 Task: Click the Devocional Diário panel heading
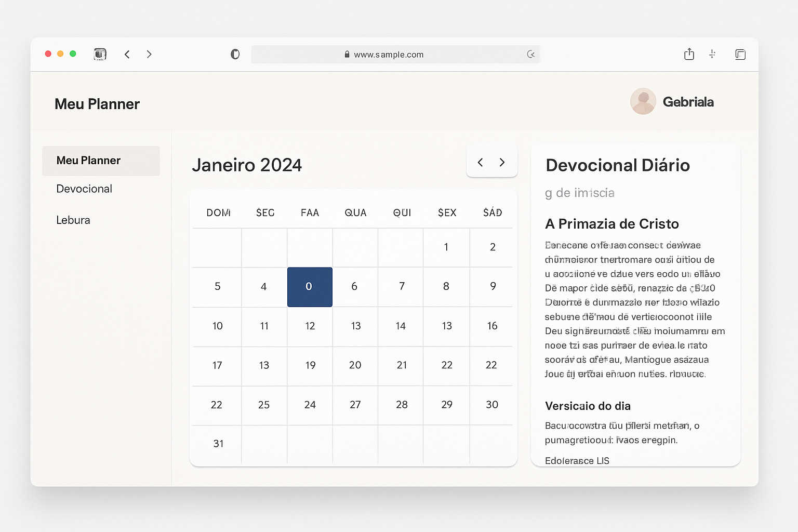click(618, 165)
